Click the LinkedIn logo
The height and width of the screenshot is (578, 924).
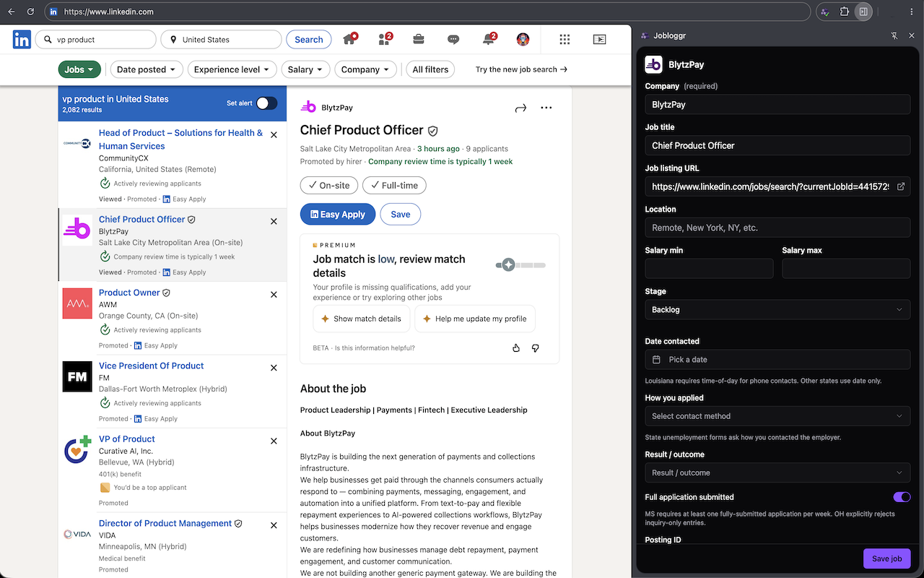click(x=22, y=40)
